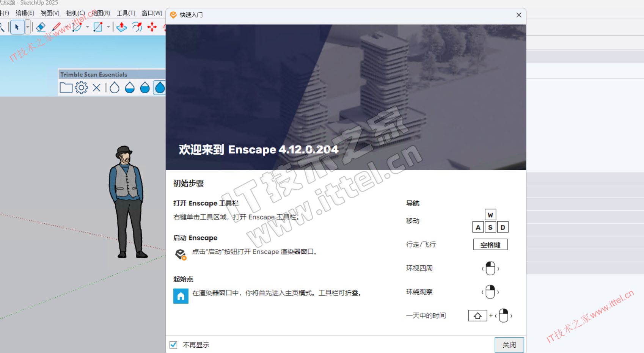Close the 快速入门 dialog with X
This screenshot has width=644, height=353.
pos(519,15)
